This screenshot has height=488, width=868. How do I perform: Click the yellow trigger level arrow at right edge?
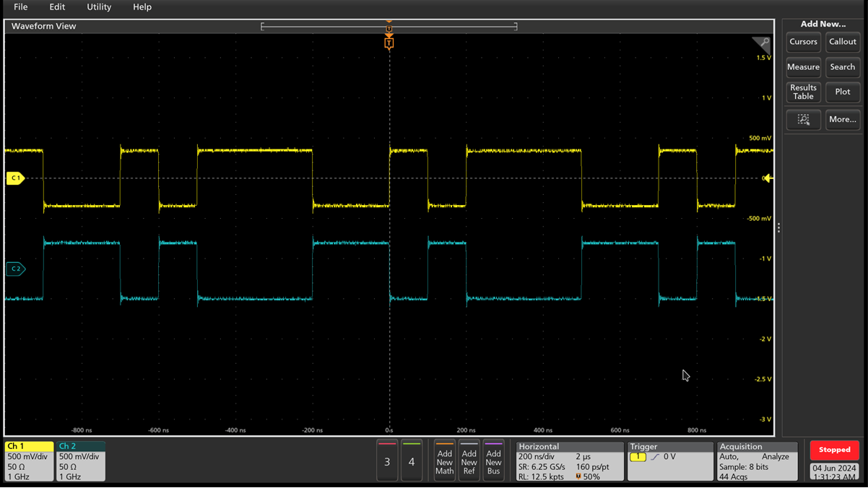coord(768,178)
